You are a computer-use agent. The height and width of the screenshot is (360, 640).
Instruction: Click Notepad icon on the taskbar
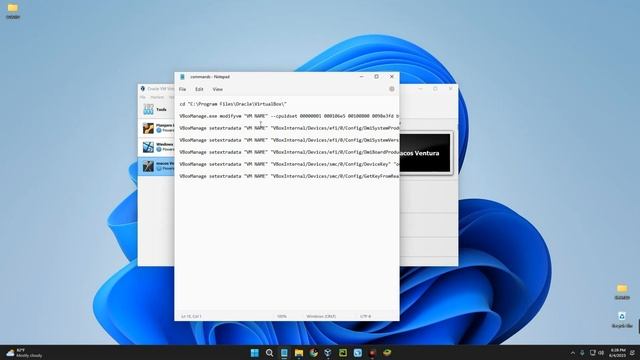284,353
